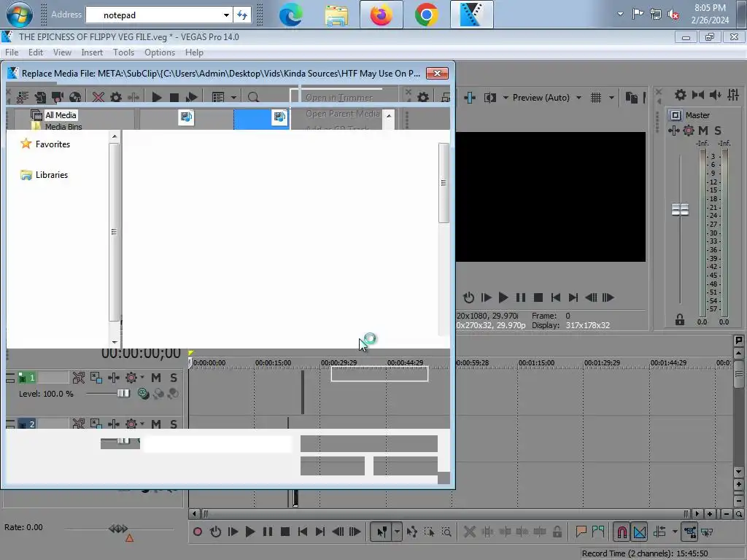
Task: Adjust the Master volume fader
Action: pyautogui.click(x=680, y=209)
